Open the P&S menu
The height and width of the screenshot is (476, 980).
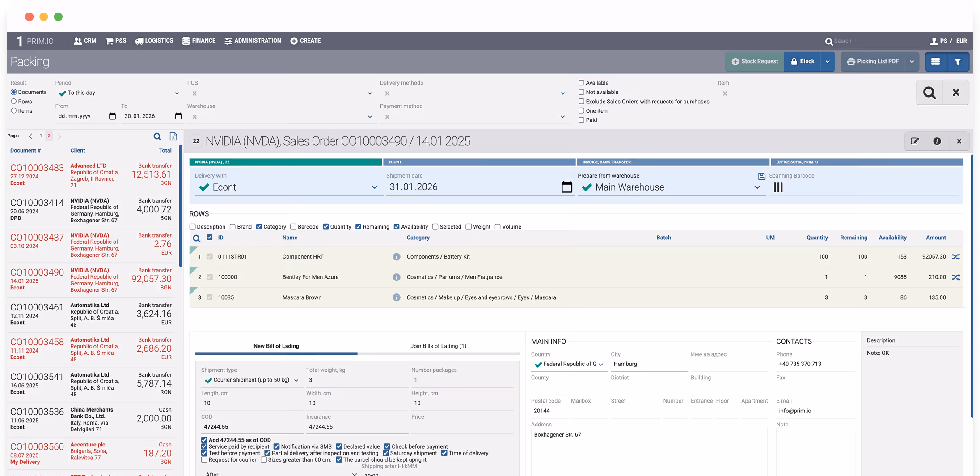coord(116,41)
